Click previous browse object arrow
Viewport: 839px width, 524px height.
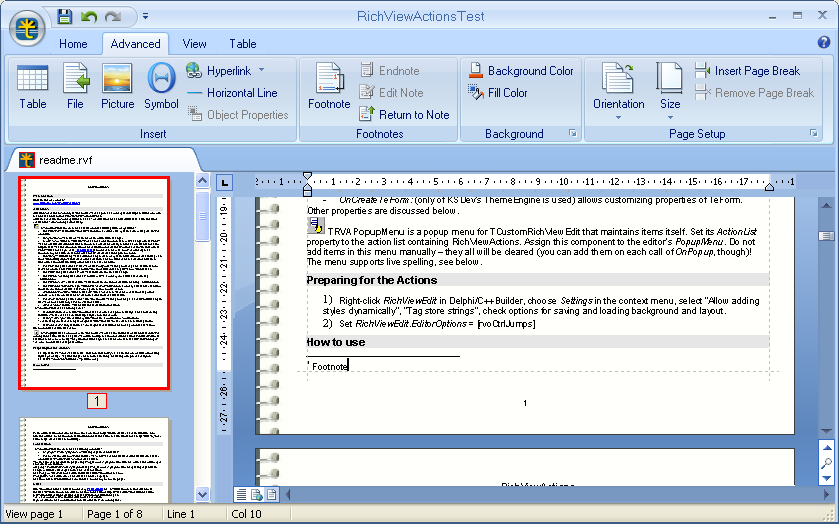tap(827, 448)
